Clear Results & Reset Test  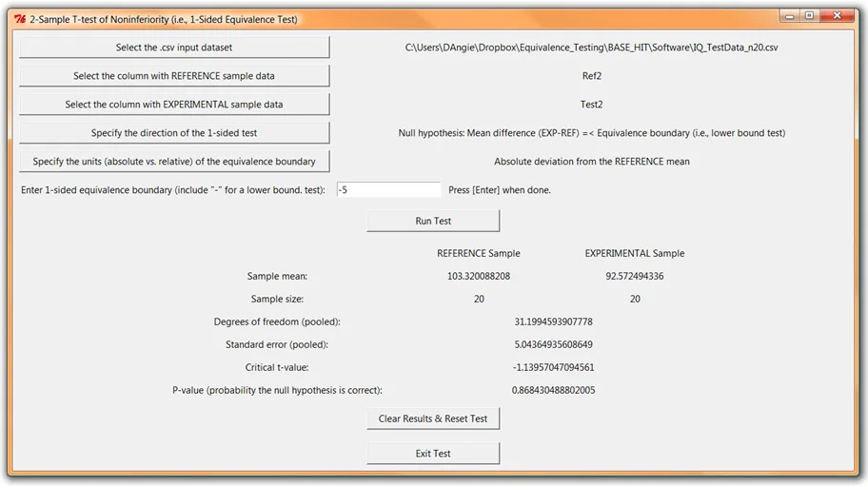tap(433, 418)
